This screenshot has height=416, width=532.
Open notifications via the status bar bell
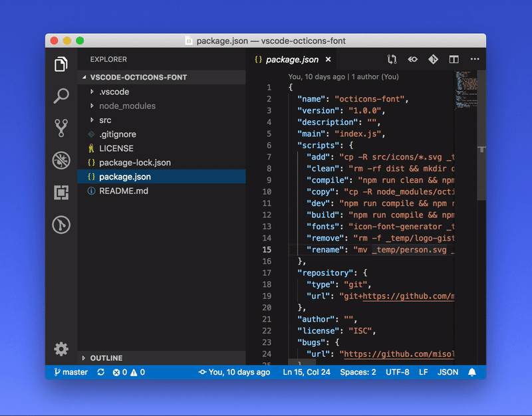(472, 372)
